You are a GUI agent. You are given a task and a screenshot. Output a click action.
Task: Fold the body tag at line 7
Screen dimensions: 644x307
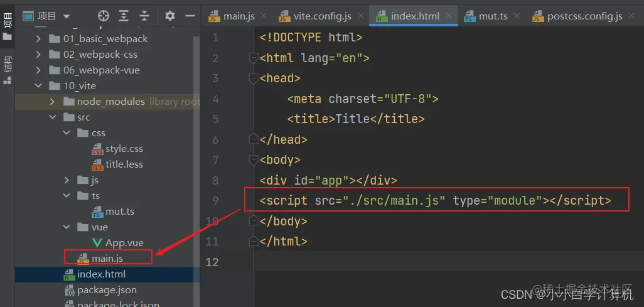point(254,159)
